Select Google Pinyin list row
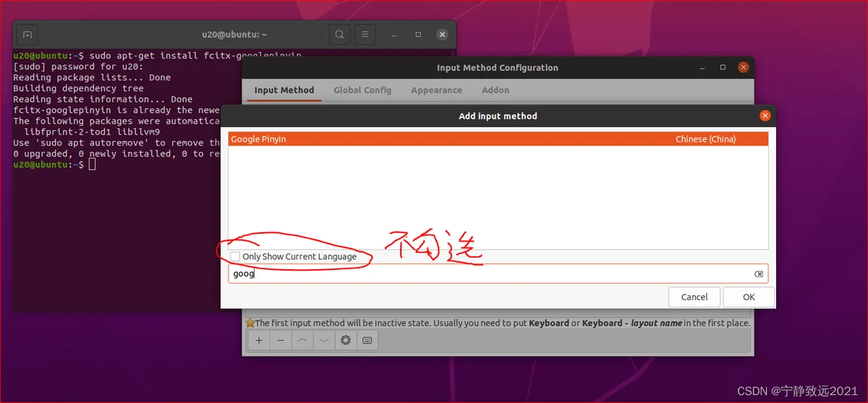The image size is (868, 403). tap(498, 139)
